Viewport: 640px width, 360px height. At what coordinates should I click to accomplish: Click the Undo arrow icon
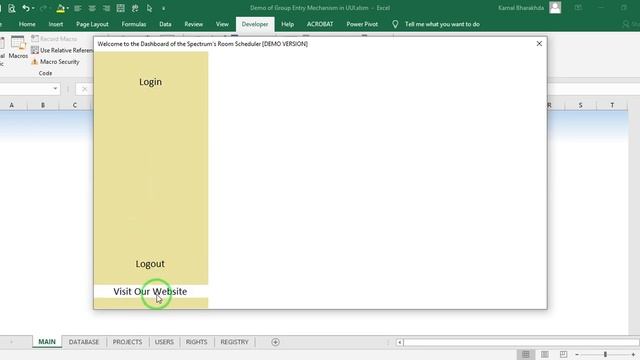(x=26, y=8)
